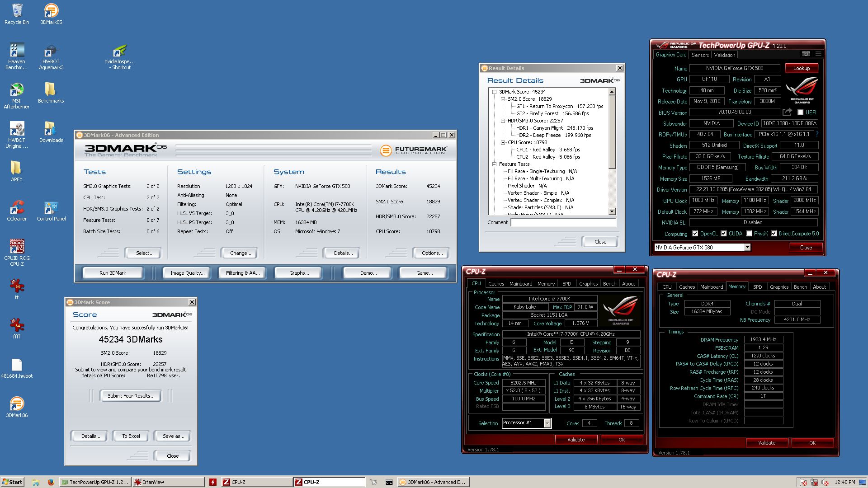
Task: Launch 3DMark06 desktop shortcut
Action: (x=17, y=407)
